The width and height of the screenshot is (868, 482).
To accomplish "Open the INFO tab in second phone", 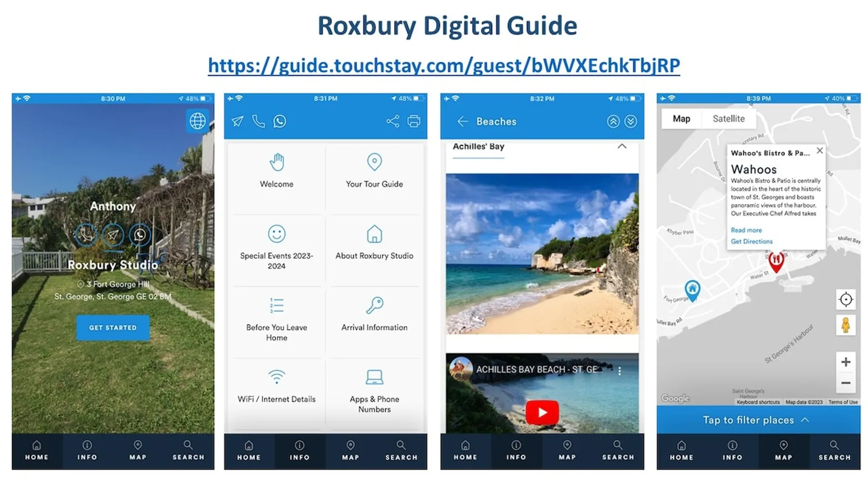I will 299,451.
